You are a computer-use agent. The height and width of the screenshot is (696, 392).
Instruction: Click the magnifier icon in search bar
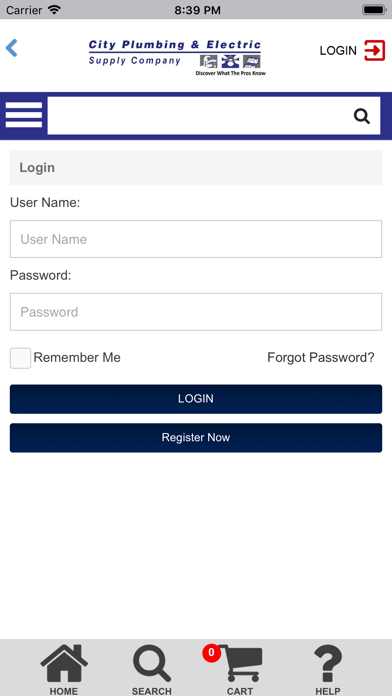coord(362,116)
